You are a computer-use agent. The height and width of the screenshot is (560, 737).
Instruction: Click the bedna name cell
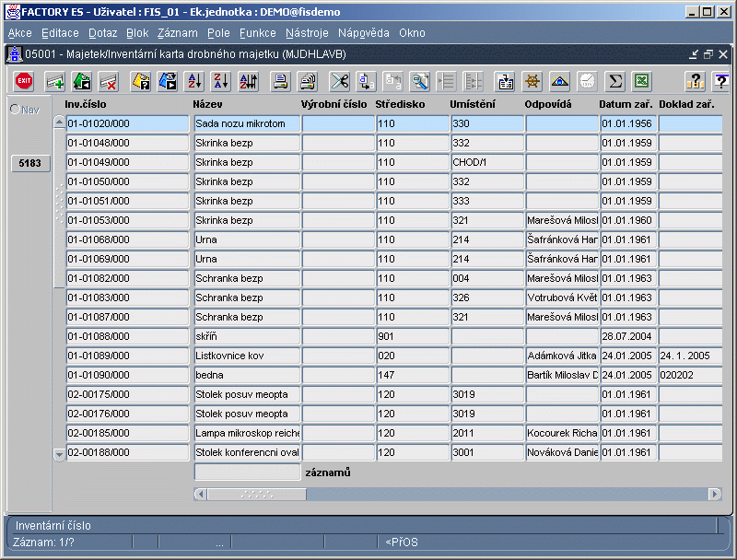click(247, 375)
